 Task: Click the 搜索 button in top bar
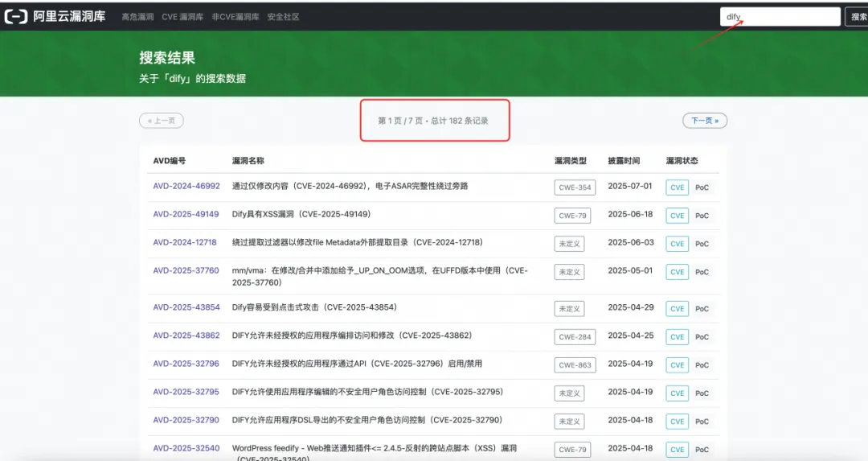pyautogui.click(x=857, y=17)
